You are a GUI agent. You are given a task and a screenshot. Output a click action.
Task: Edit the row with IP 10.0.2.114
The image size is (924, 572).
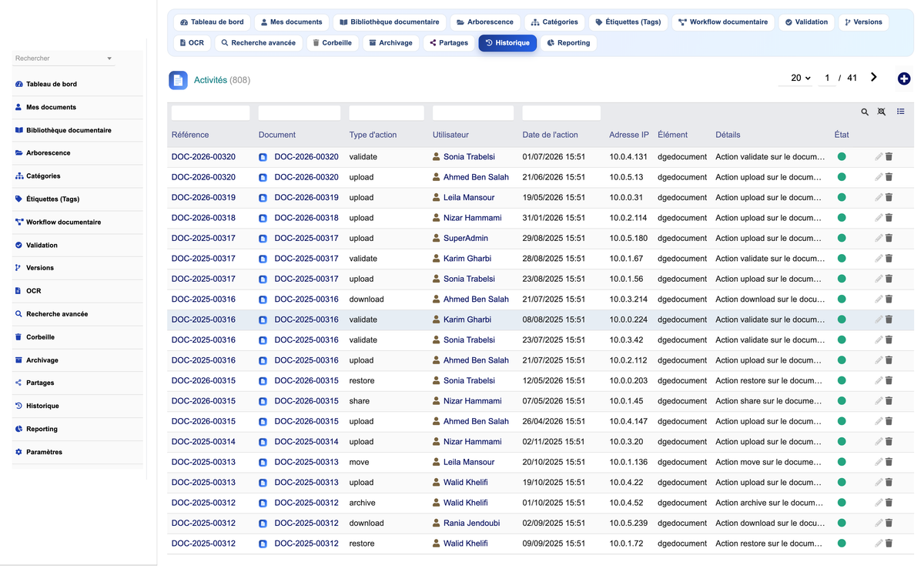[x=879, y=218]
